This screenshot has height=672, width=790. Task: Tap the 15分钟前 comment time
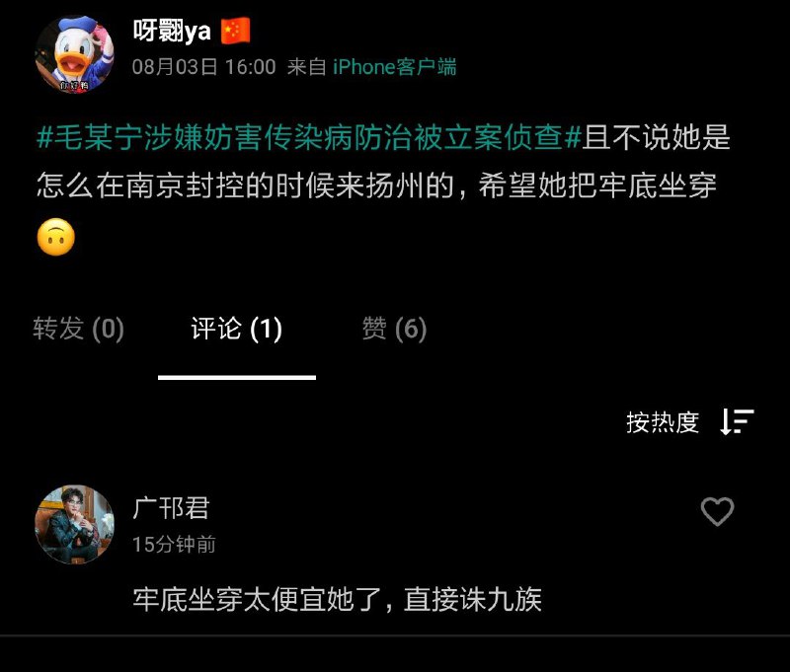pos(175,544)
